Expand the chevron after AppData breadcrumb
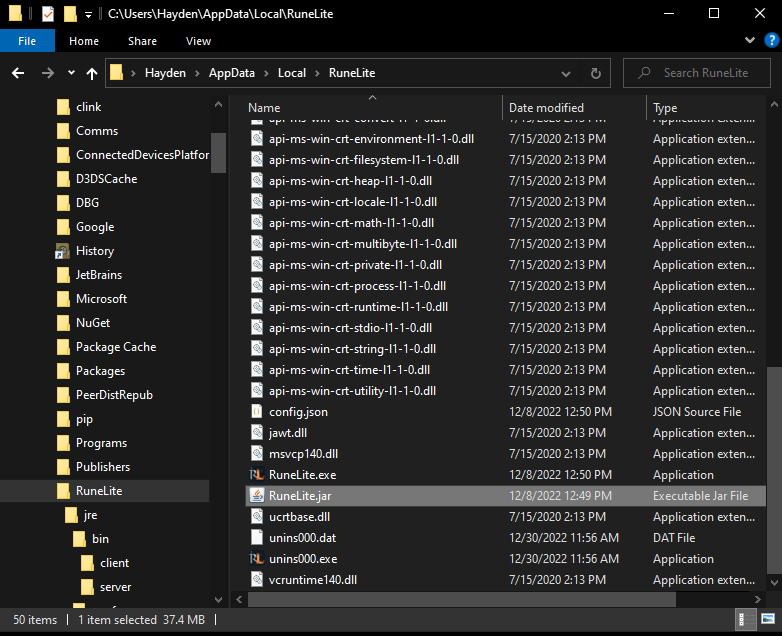The image size is (782, 636). click(x=266, y=73)
